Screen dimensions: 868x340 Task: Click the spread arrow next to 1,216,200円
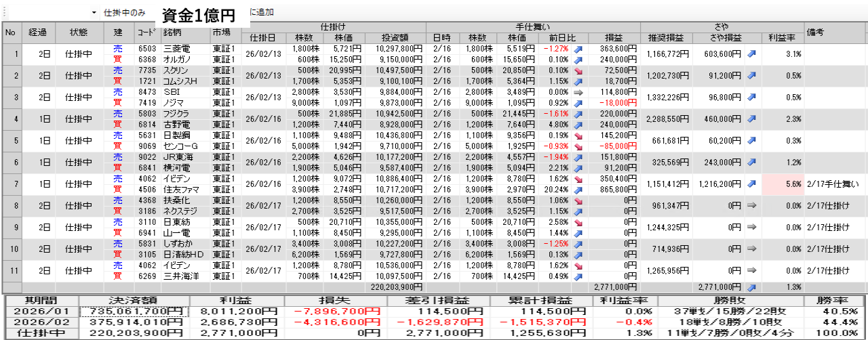[x=751, y=185]
